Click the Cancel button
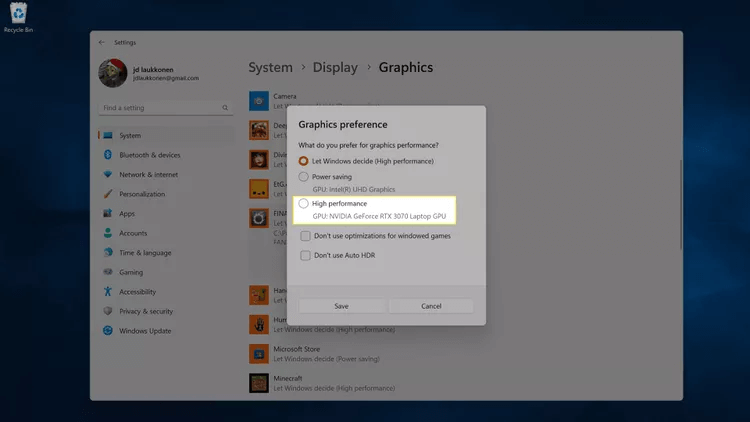Viewport: 750px width, 422px height. 431,306
